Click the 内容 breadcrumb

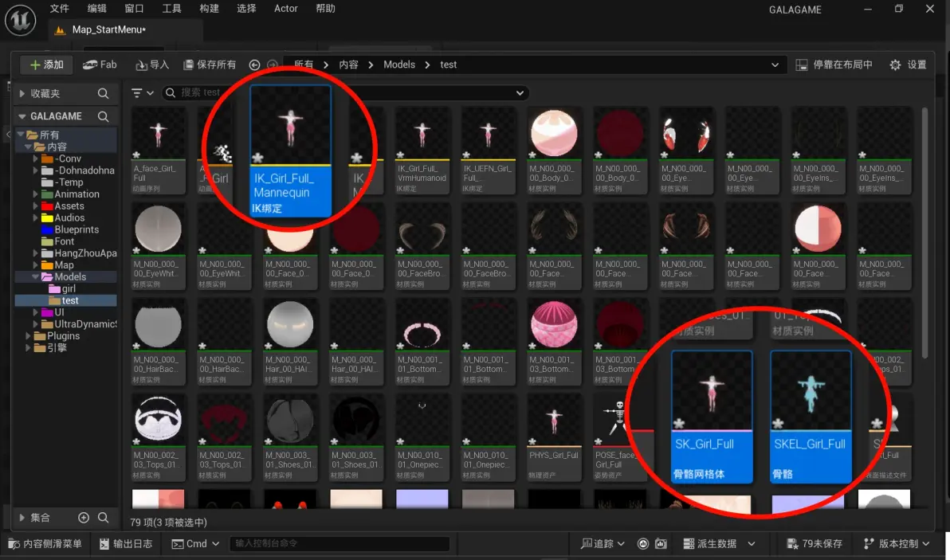[348, 65]
